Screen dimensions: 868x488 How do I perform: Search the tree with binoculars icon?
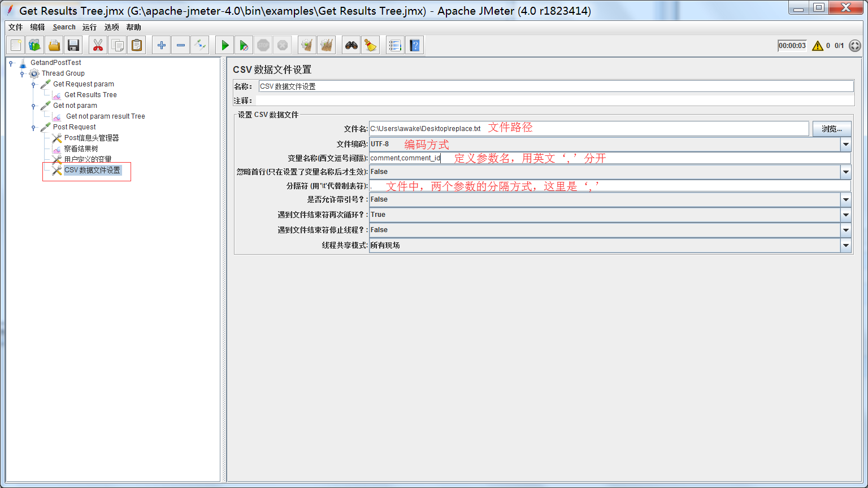(x=351, y=45)
